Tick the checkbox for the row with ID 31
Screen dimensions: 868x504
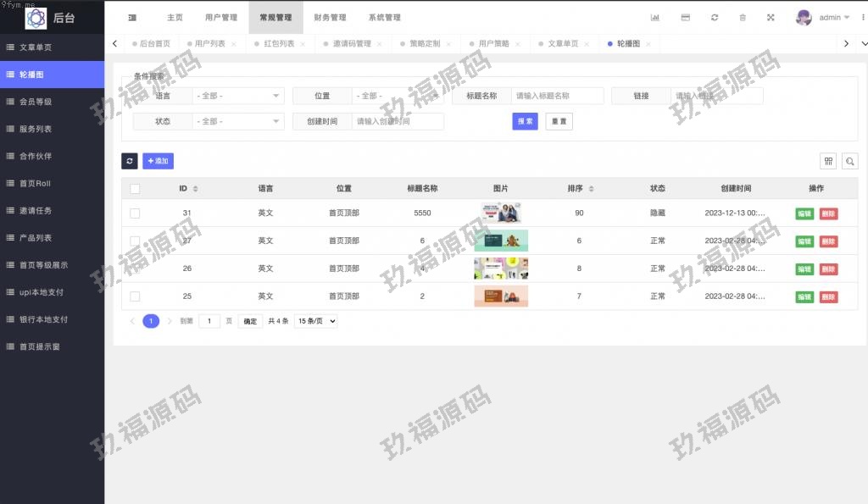tap(135, 213)
